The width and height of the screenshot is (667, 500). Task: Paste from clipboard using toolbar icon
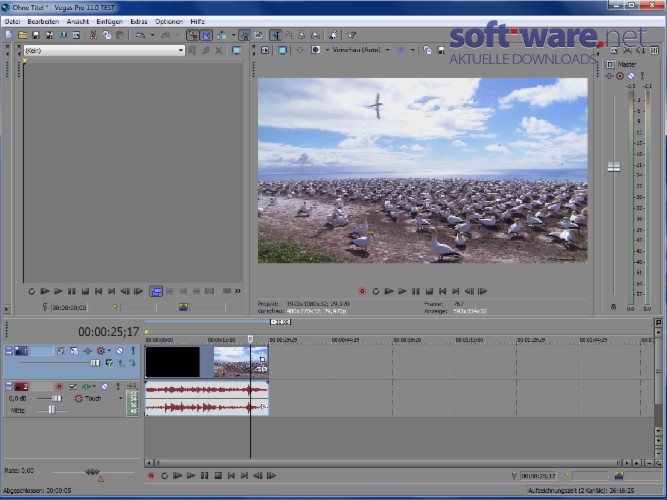(120, 35)
